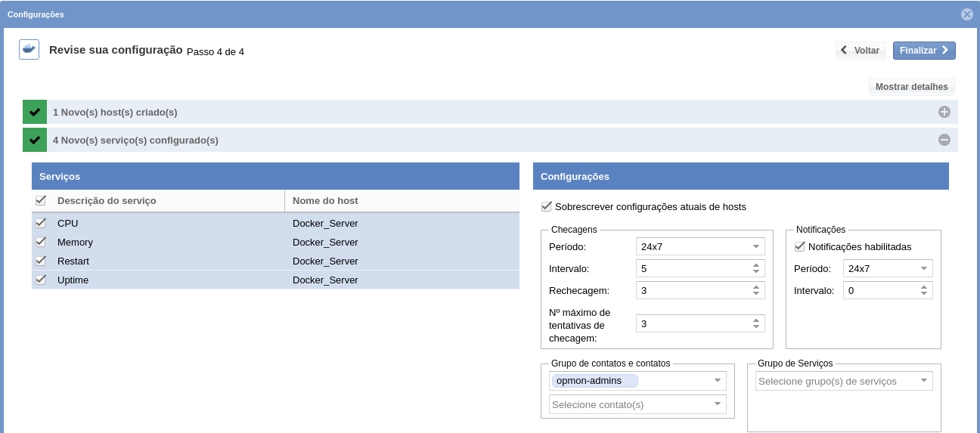Expand the new hosts created section

[x=944, y=112]
